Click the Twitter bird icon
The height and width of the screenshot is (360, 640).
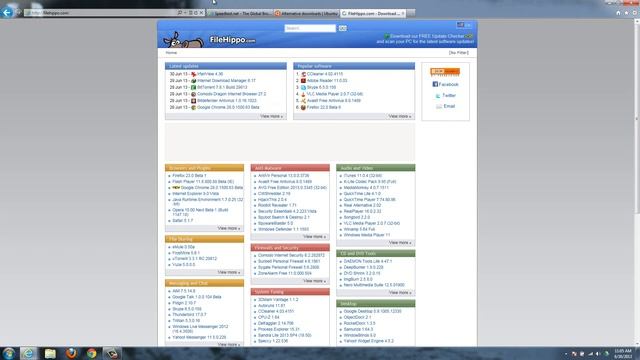point(438,96)
